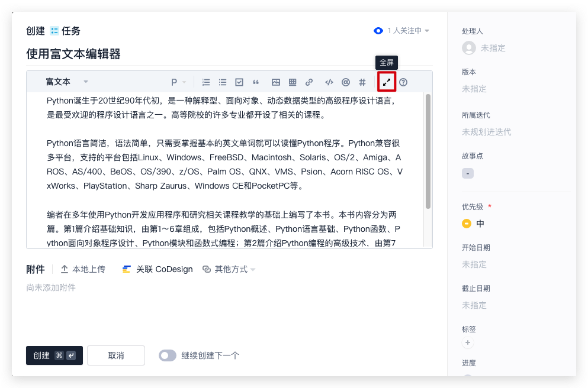Click the editor vertical scrollbar
The image size is (588, 388).
coord(428,151)
